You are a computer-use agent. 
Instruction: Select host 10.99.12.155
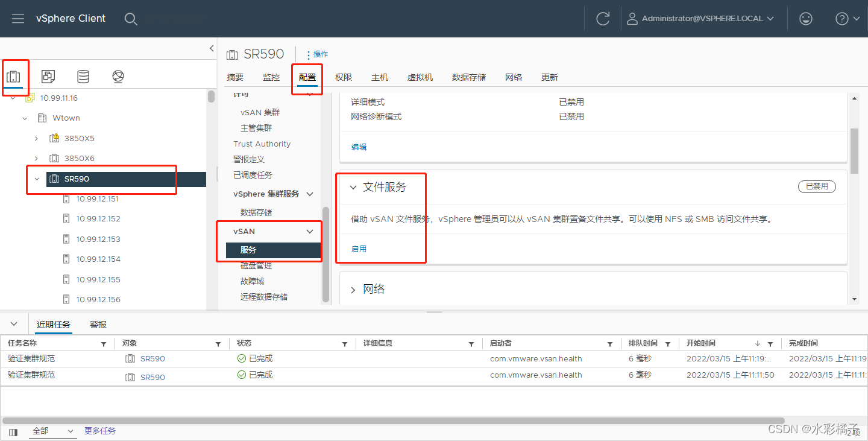coord(98,280)
